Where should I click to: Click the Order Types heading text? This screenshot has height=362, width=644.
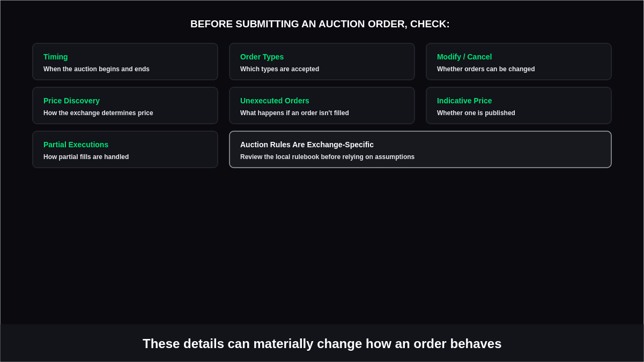point(262,57)
